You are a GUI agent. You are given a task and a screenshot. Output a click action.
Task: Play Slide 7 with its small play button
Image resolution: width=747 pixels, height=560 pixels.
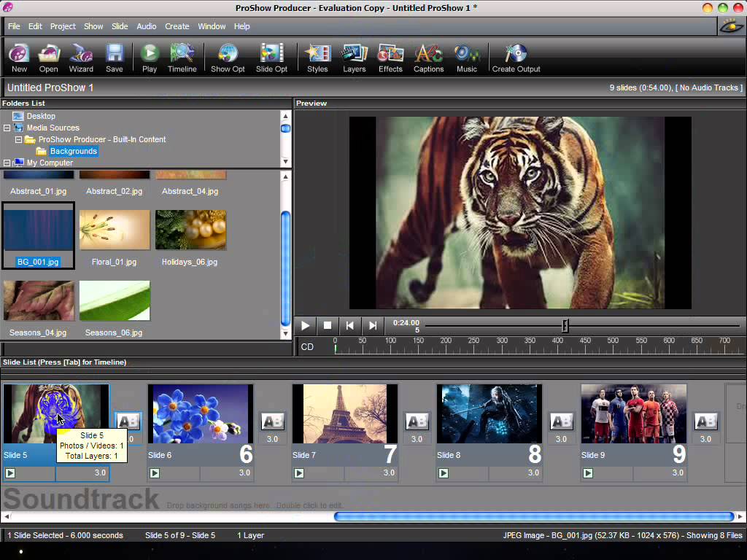click(298, 473)
